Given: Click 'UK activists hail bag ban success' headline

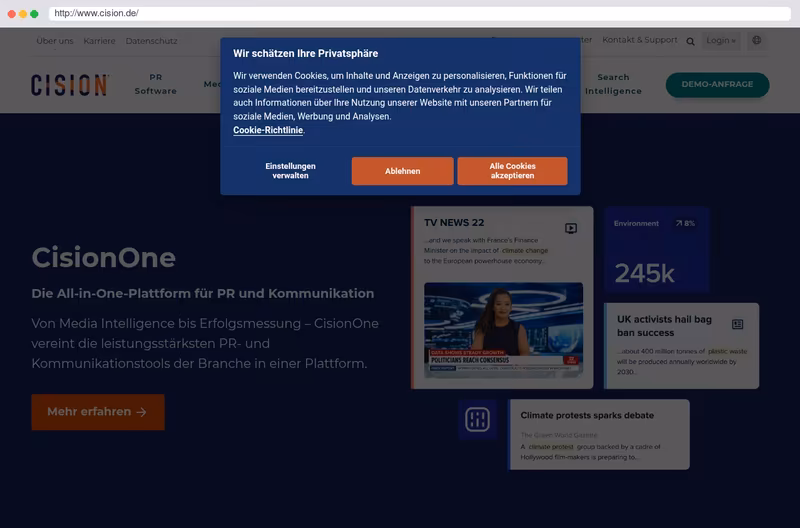Looking at the screenshot, I should tap(664, 326).
